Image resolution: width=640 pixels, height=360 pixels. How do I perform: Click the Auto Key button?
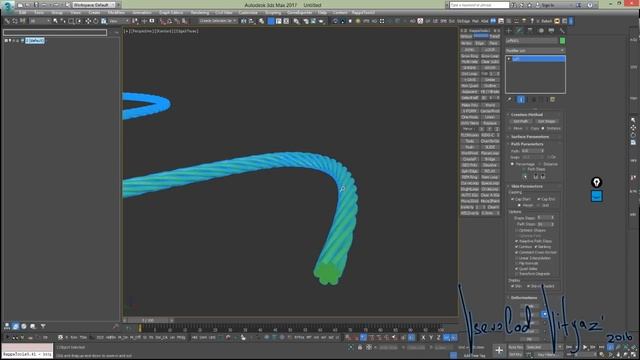click(x=516, y=347)
